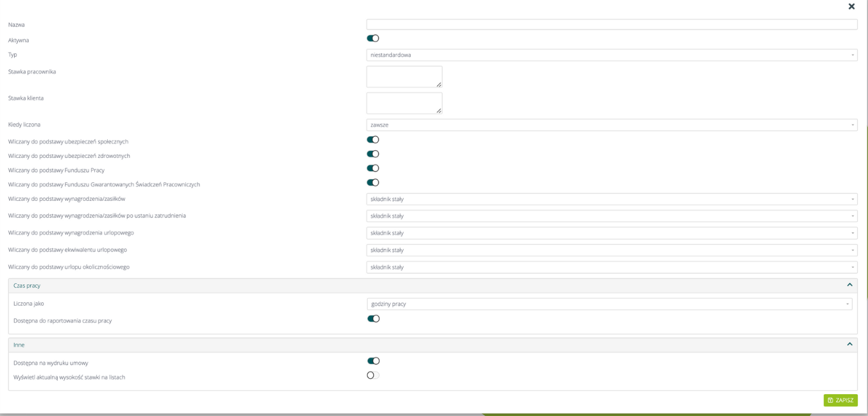Open the Liczona jako dropdown
Image resolution: width=868 pixels, height=416 pixels.
click(609, 304)
